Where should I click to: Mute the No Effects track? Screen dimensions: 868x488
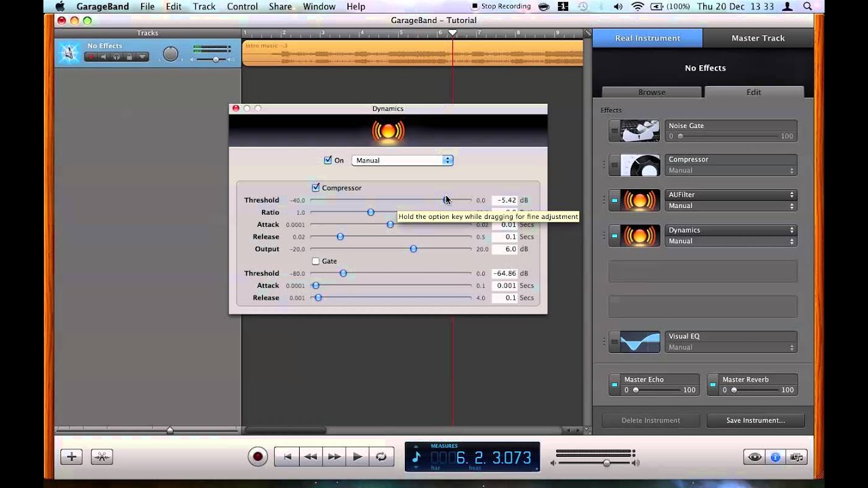pyautogui.click(x=104, y=57)
